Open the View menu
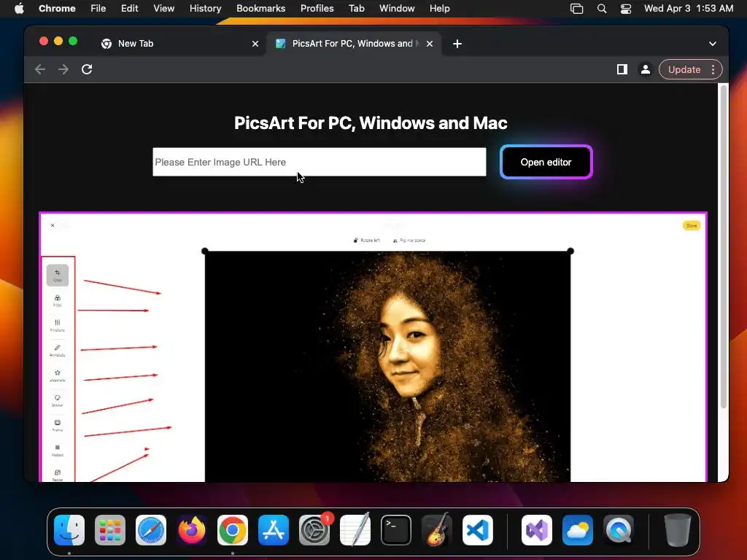747x560 pixels. (x=163, y=9)
